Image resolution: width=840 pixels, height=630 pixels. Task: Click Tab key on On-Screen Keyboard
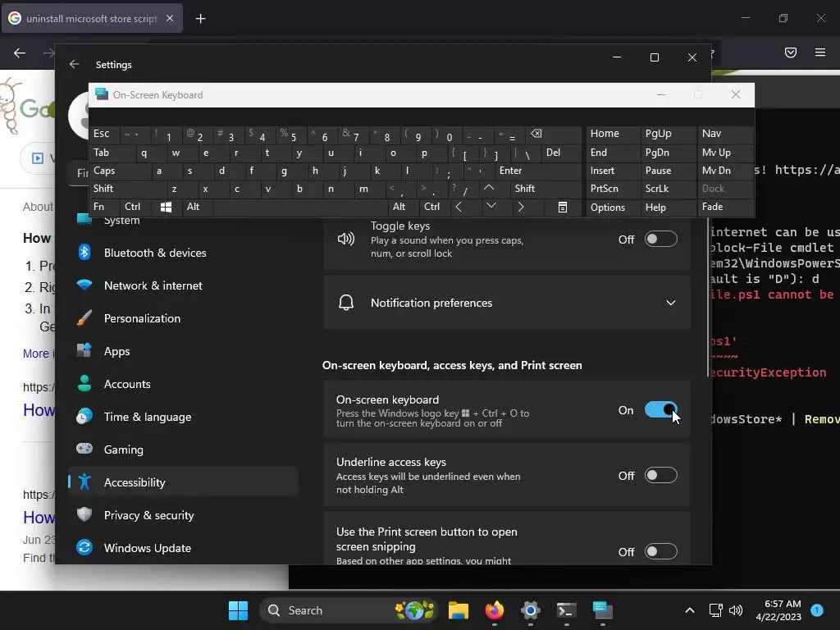112,153
